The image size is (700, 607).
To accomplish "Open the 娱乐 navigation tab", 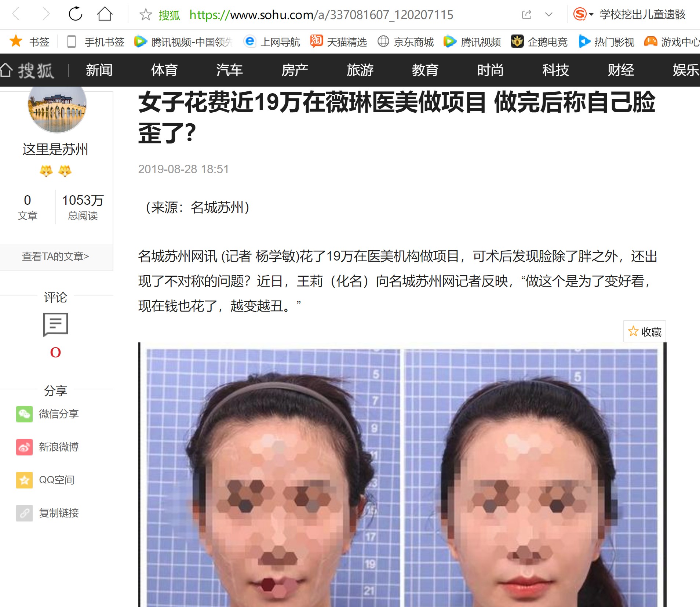I will pos(686,70).
